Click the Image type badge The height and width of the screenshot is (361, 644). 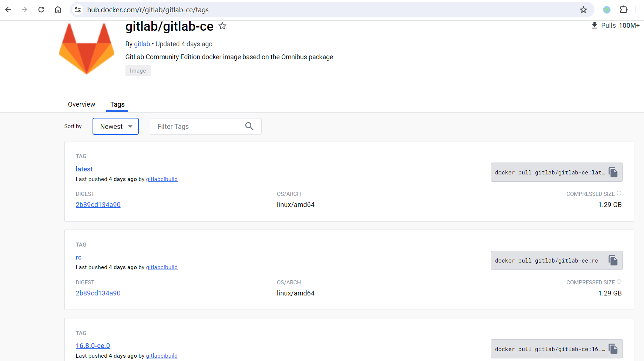pos(138,70)
